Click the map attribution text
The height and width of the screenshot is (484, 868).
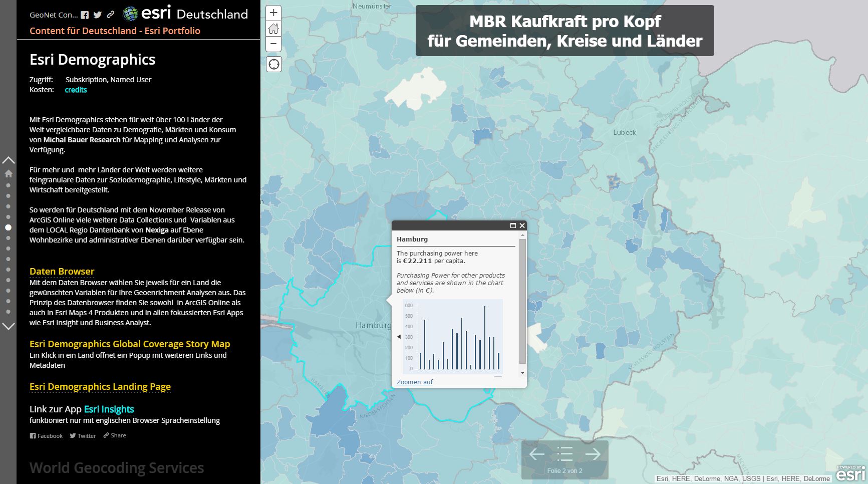(x=743, y=479)
